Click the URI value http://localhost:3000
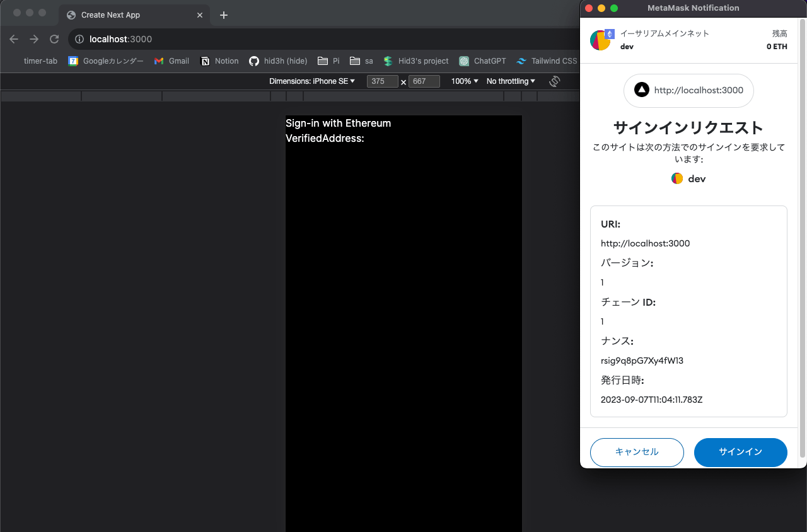807x532 pixels. pos(645,243)
